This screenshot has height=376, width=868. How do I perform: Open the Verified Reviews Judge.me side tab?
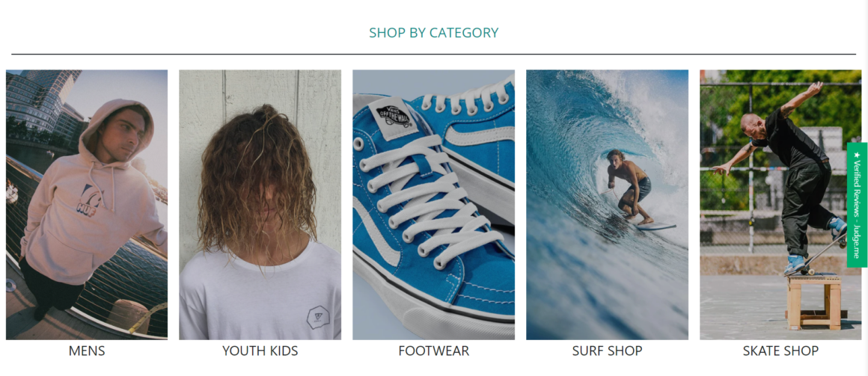[857, 205]
